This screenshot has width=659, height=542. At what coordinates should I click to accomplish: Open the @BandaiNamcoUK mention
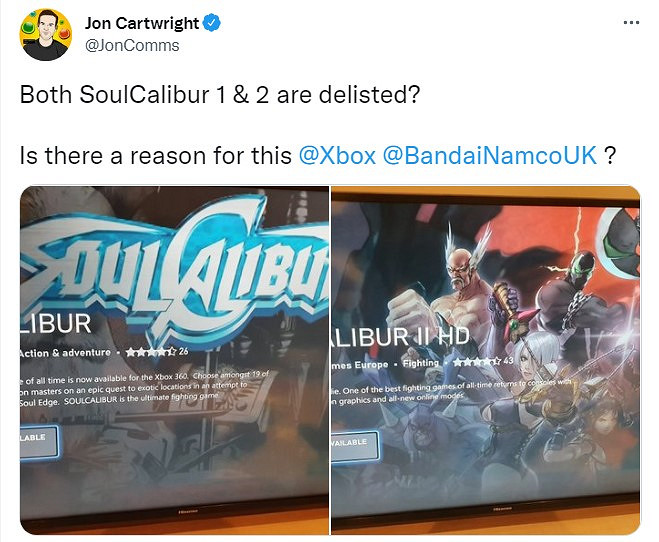tap(490, 155)
